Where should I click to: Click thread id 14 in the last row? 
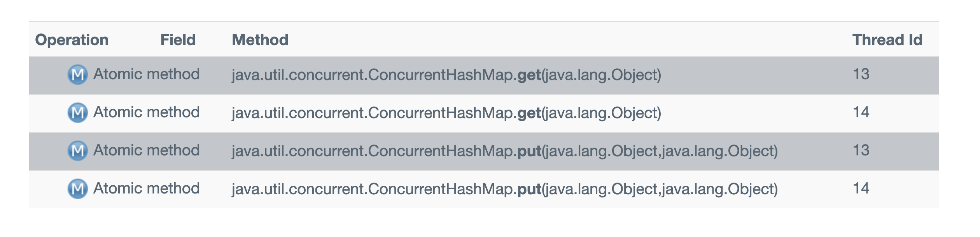pos(861,188)
